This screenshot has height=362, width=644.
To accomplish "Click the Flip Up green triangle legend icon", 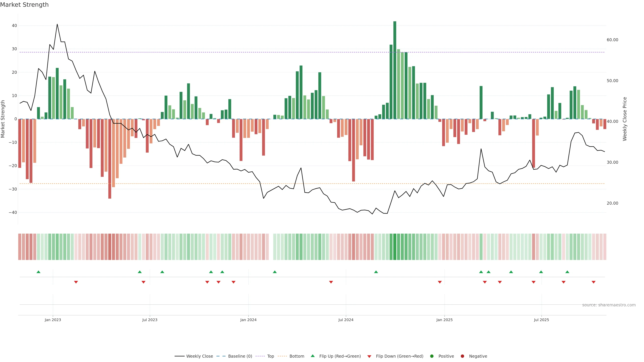I will pyautogui.click(x=312, y=356).
